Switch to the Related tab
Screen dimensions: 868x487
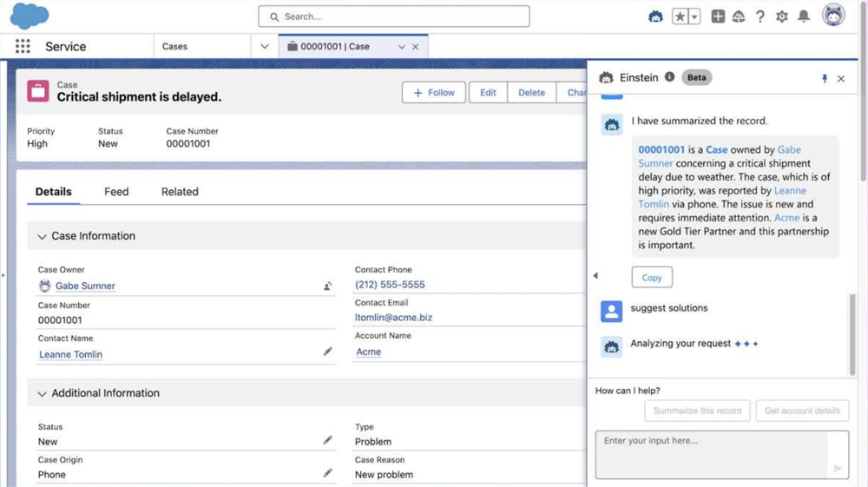[x=180, y=192]
